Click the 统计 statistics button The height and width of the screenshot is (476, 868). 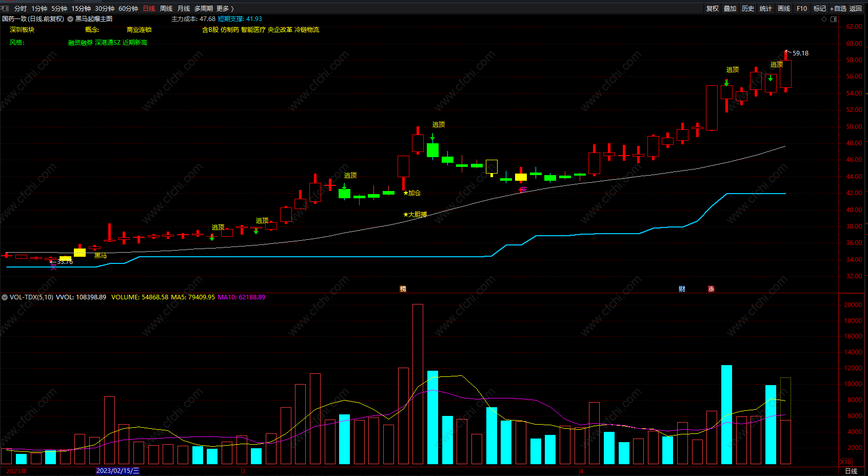pos(766,8)
